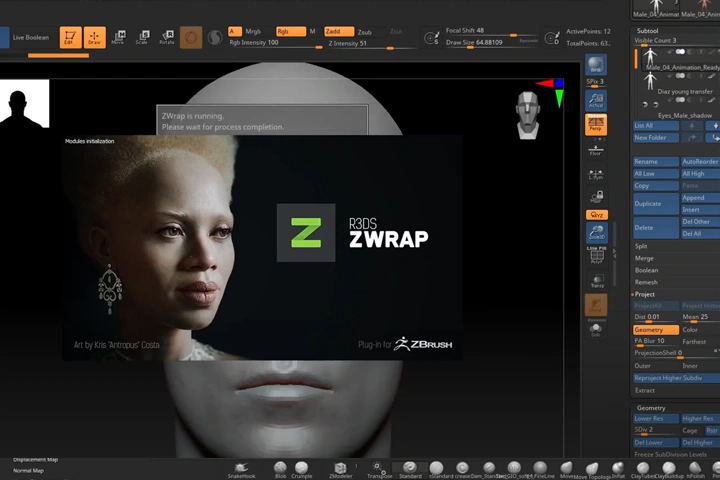Click the Gizmo 3D sphere icon
The height and width of the screenshot is (480, 720).
pyautogui.click(x=191, y=37)
